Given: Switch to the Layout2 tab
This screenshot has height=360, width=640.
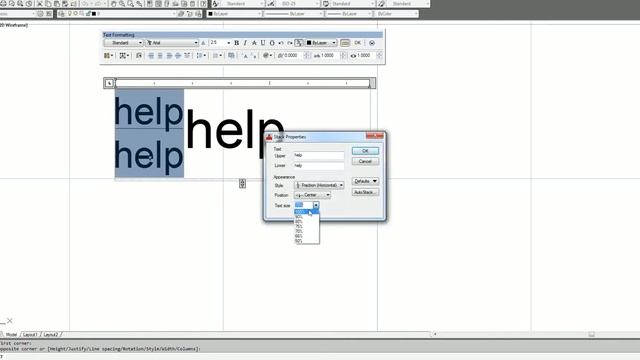Looking at the screenshot, I should click(x=51, y=335).
